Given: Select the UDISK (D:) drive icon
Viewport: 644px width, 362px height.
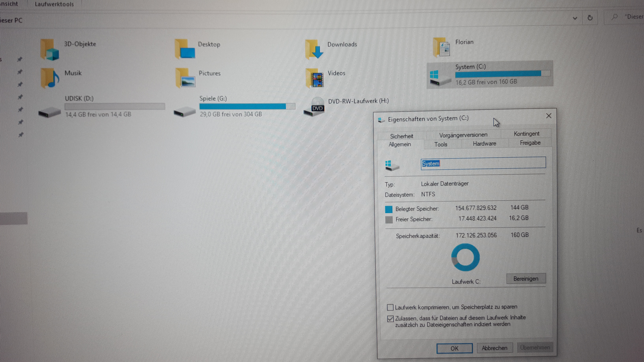Looking at the screenshot, I should [50, 112].
